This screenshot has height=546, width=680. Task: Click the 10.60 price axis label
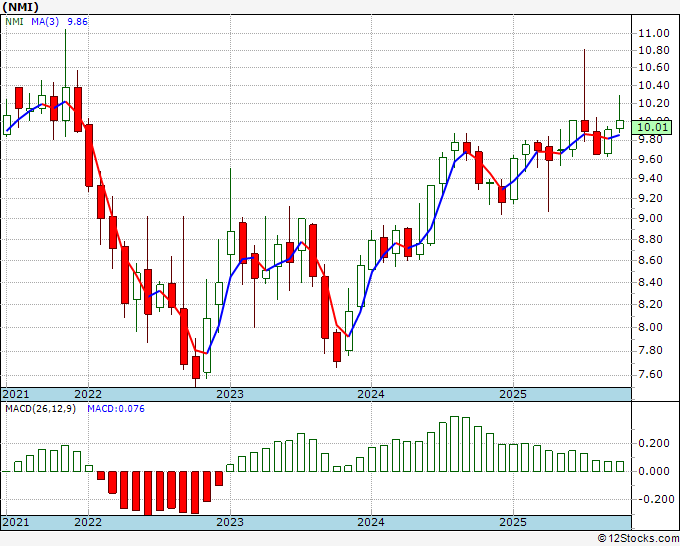654,67
